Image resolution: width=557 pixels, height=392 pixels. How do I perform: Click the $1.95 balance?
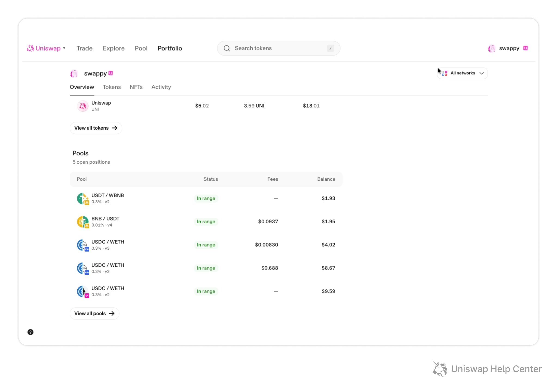click(328, 222)
